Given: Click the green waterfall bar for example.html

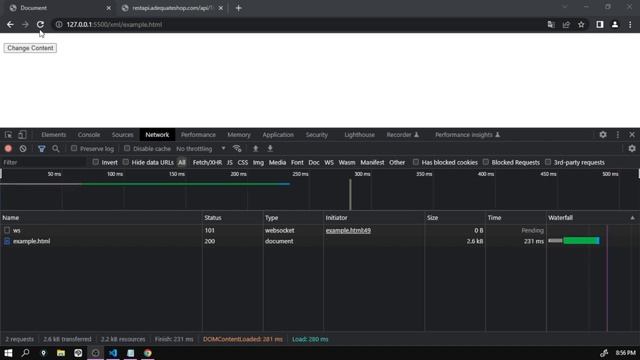Looking at the screenshot, I should 581,241.
